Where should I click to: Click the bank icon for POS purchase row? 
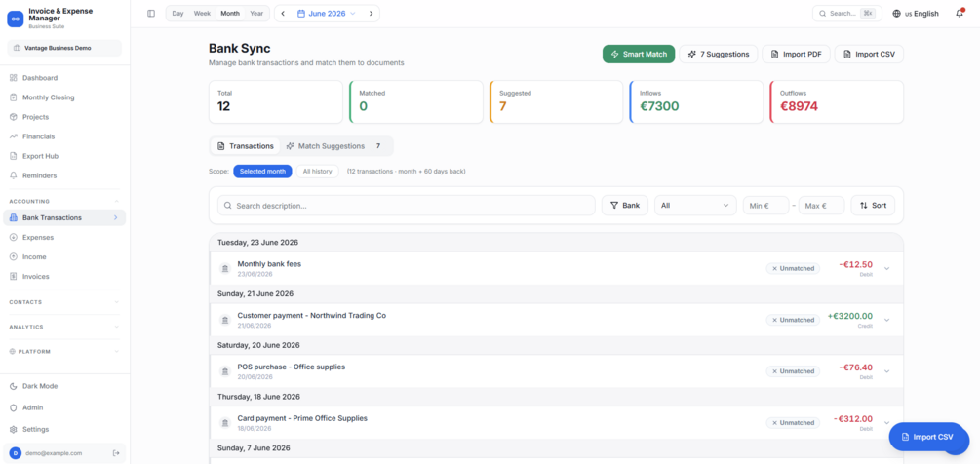(x=225, y=371)
